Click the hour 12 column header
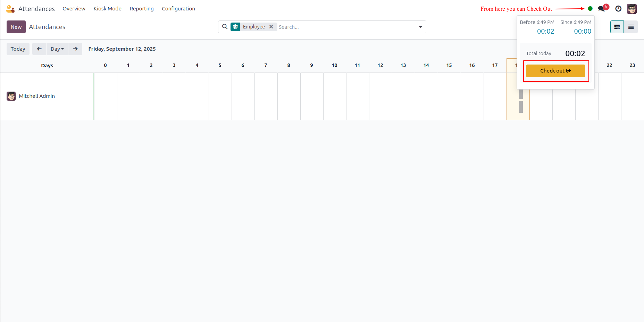The image size is (644, 322). (380, 65)
